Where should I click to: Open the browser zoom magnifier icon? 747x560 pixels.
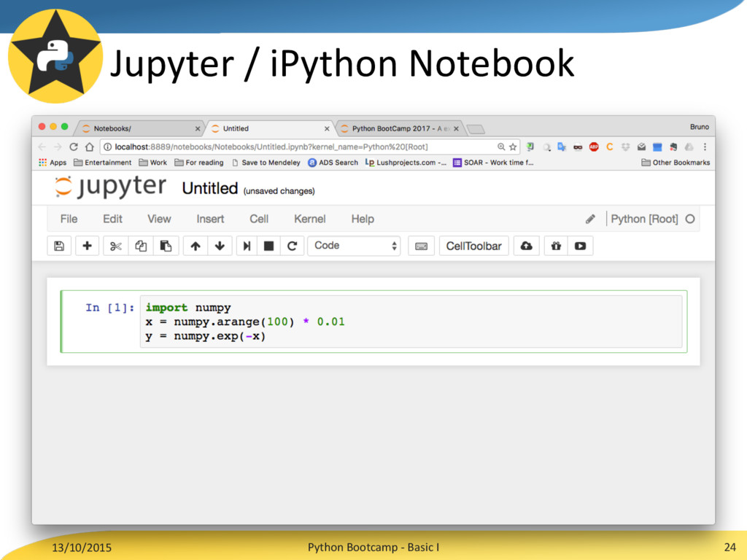pyautogui.click(x=501, y=147)
